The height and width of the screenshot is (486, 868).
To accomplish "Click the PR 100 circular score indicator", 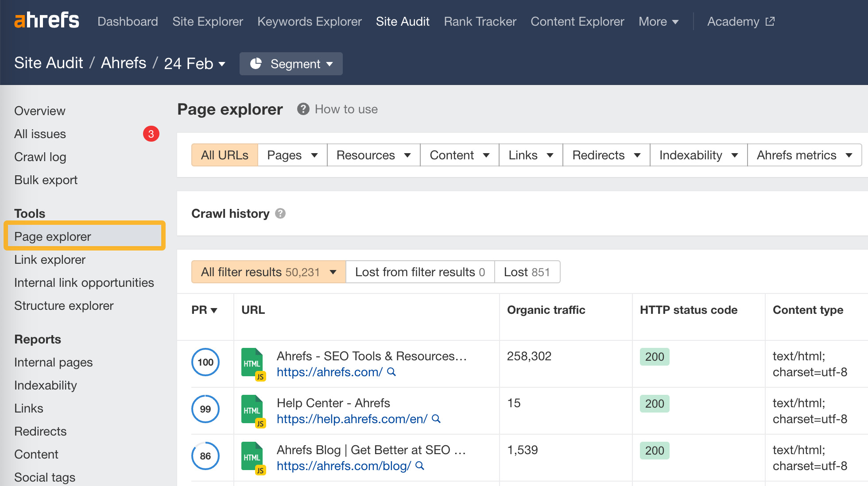I will [x=205, y=362].
